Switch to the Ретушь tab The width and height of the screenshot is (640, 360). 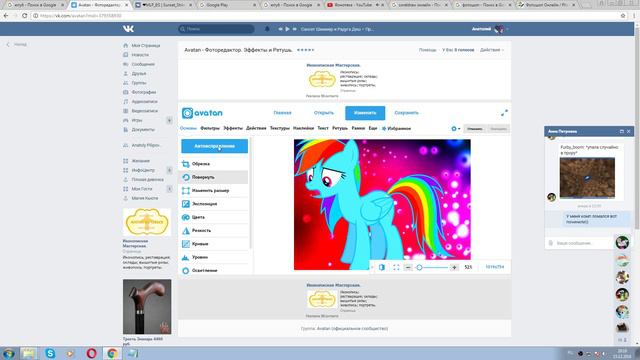[340, 128]
